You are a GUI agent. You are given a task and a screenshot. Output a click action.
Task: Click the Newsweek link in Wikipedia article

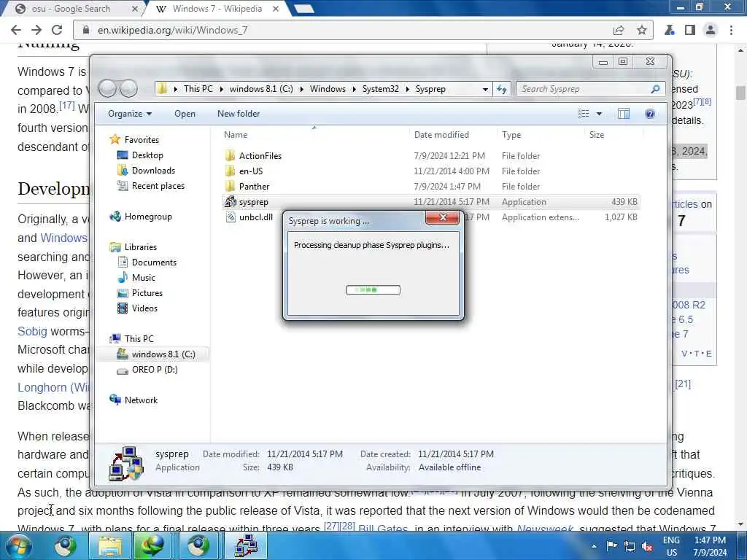tap(545, 529)
